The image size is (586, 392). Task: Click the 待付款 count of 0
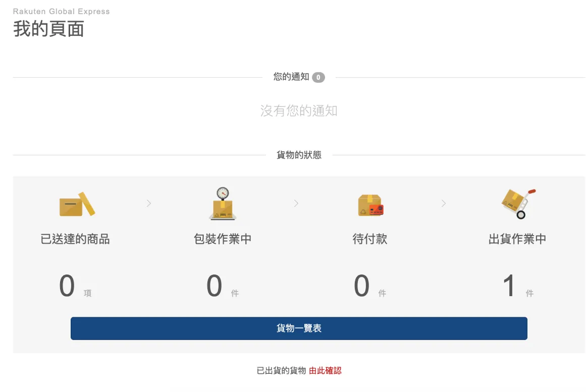(x=362, y=286)
